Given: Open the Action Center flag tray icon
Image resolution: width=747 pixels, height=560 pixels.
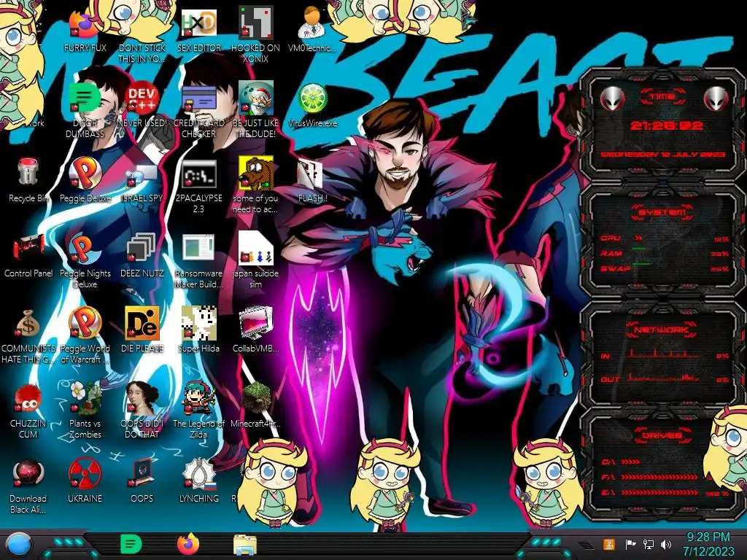Looking at the screenshot, I should point(630,544).
